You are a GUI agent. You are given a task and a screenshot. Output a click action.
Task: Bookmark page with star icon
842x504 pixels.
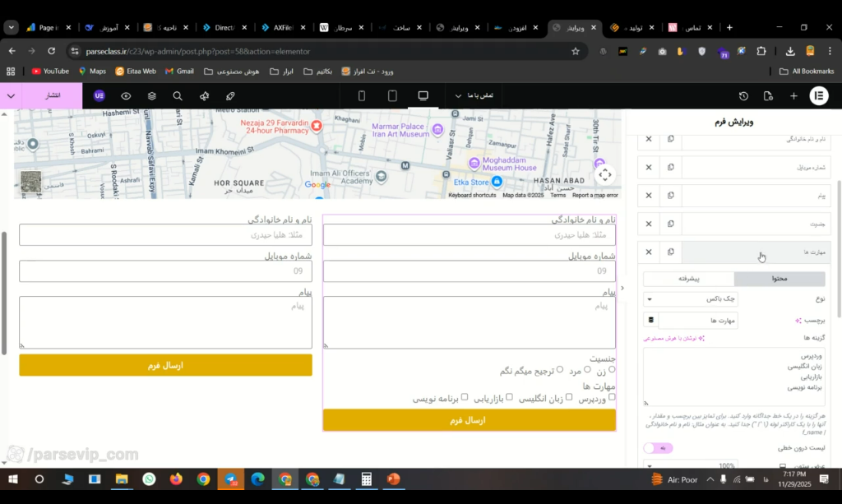pos(576,52)
